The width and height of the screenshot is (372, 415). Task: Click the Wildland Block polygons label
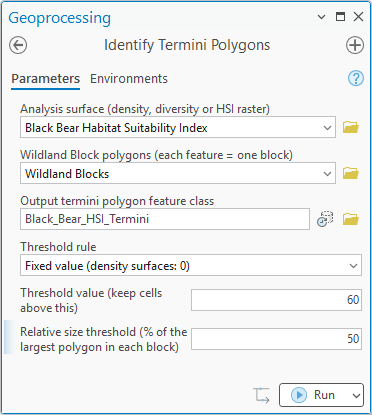point(157,155)
